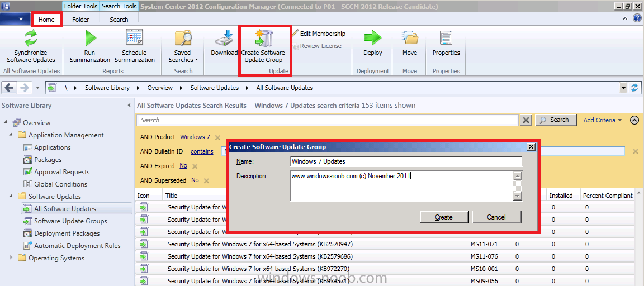Open navigation history dropdown arrow
This screenshot has width=644, height=286.
tap(38, 88)
